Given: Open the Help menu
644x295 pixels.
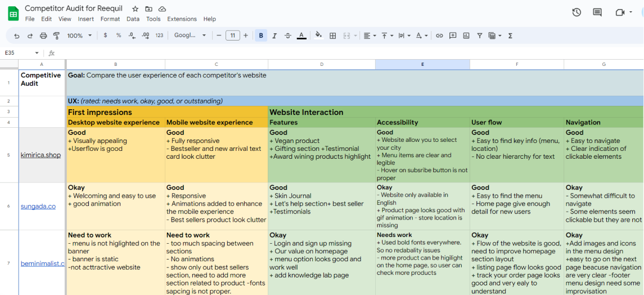Looking at the screenshot, I should point(209,19).
